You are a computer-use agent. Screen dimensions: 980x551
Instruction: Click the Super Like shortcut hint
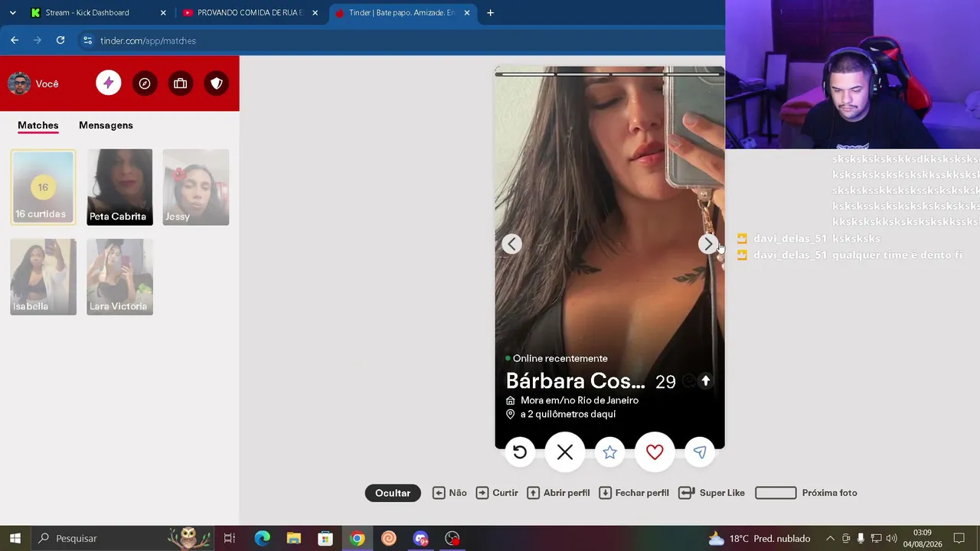click(x=712, y=493)
